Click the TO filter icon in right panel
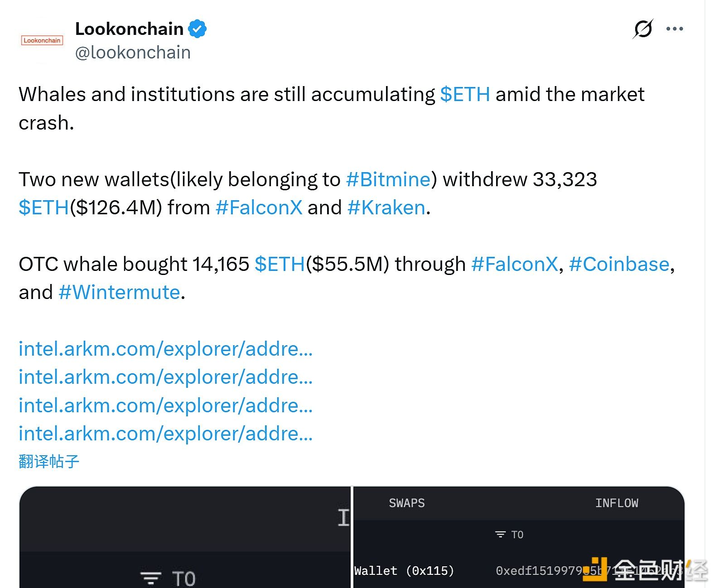The height and width of the screenshot is (588, 714). (500, 535)
